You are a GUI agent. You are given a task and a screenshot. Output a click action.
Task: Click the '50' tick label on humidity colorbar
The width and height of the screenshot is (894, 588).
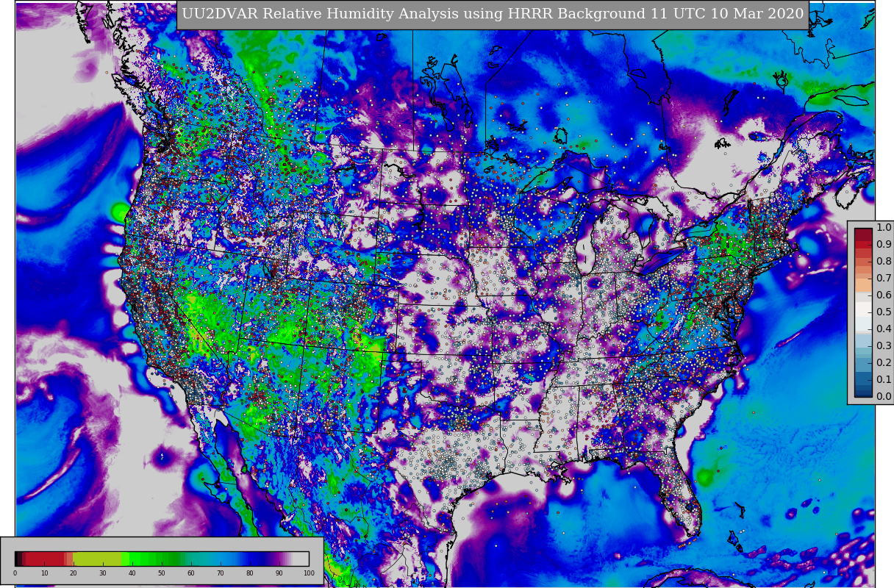point(162,573)
